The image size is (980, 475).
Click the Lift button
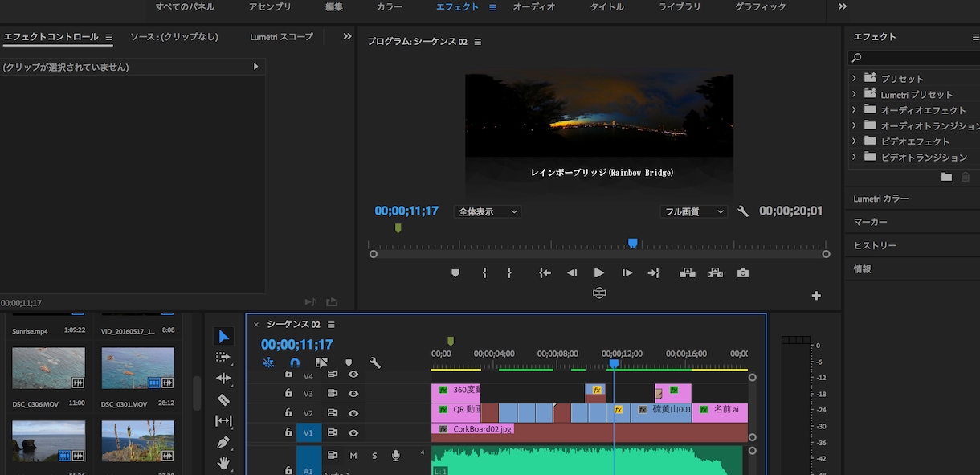pyautogui.click(x=688, y=273)
